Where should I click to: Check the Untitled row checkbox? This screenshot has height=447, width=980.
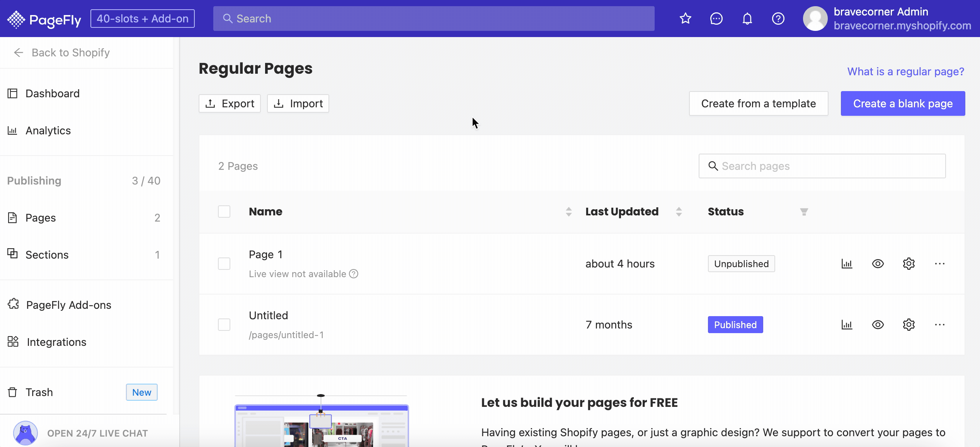[224, 325]
